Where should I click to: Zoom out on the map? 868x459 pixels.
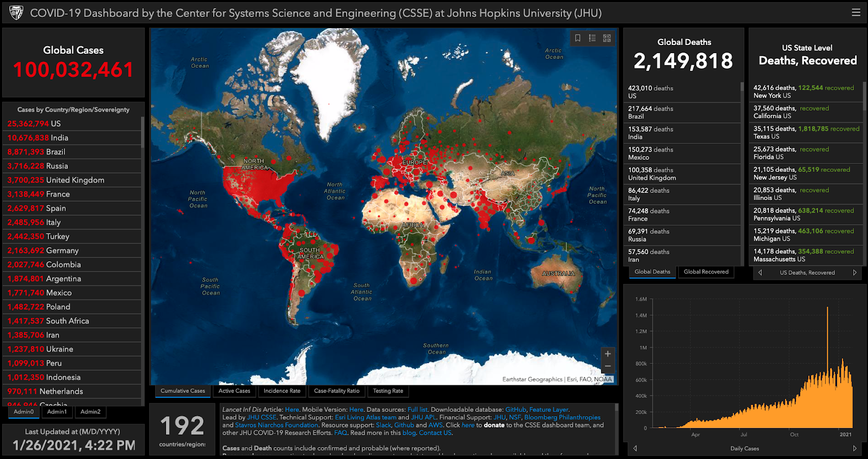(608, 367)
